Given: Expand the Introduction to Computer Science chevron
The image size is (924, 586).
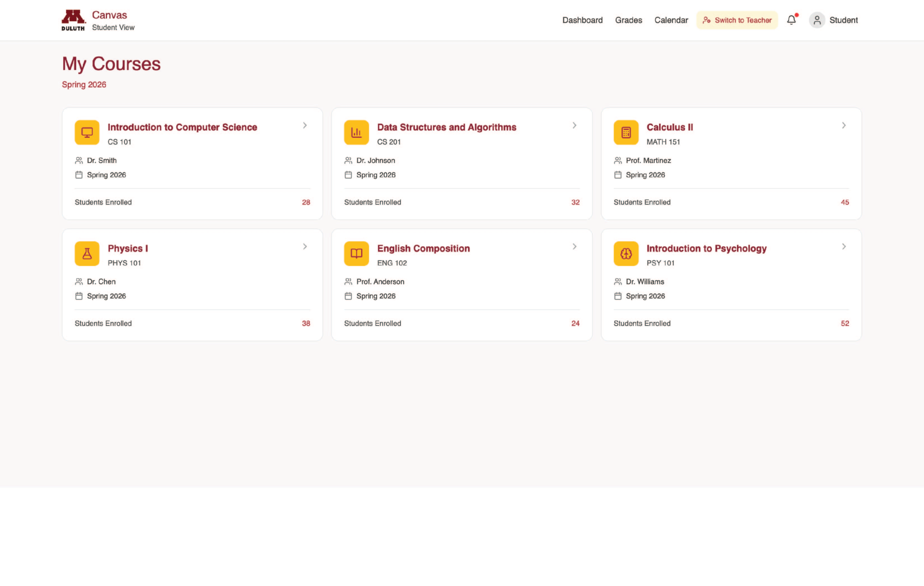Looking at the screenshot, I should [305, 126].
